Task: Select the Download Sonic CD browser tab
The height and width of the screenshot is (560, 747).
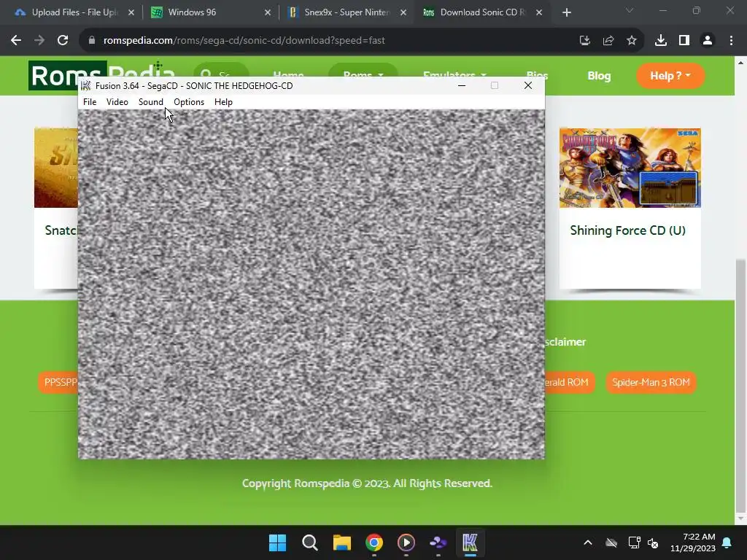Action: pos(481,12)
